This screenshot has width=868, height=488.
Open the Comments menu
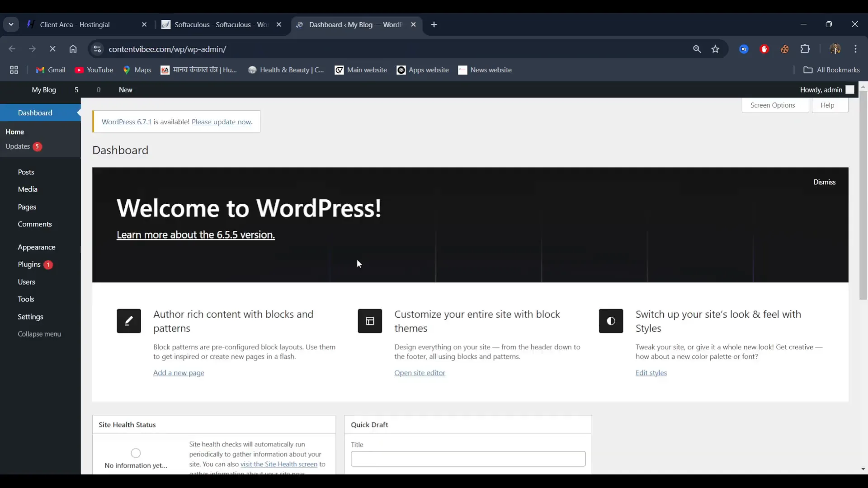35,224
